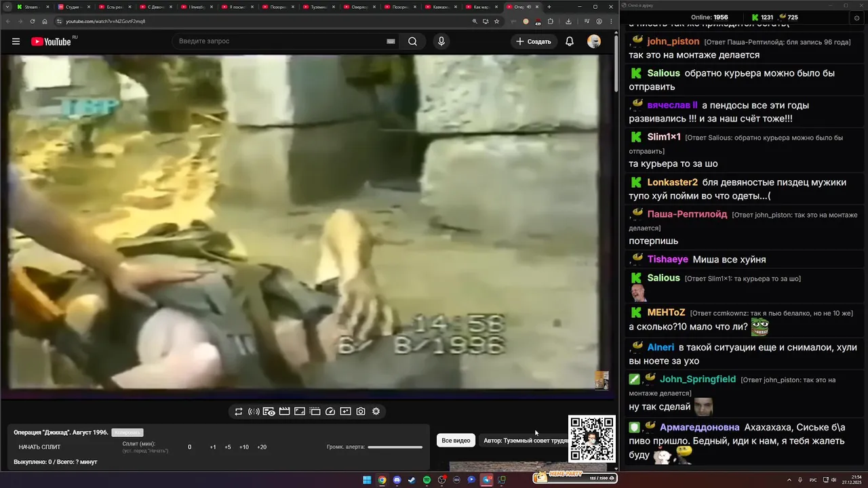The image size is (868, 488).
Task: Open the YouTube hamburger guide menu
Action: [x=16, y=41]
